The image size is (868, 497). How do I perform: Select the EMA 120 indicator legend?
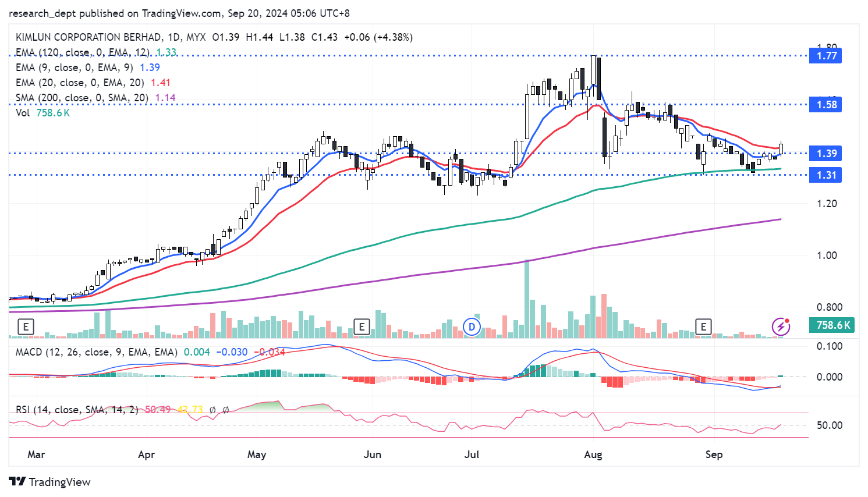[x=82, y=52]
